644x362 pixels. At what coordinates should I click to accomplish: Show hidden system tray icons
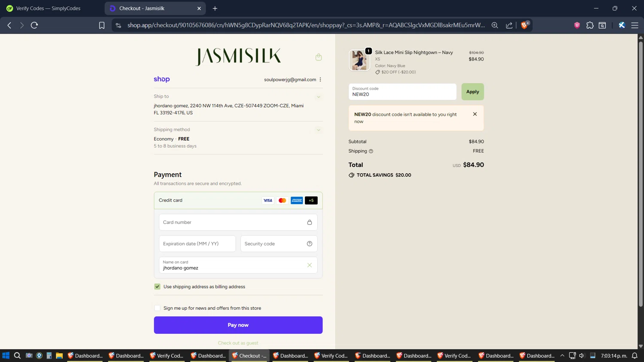(562, 356)
